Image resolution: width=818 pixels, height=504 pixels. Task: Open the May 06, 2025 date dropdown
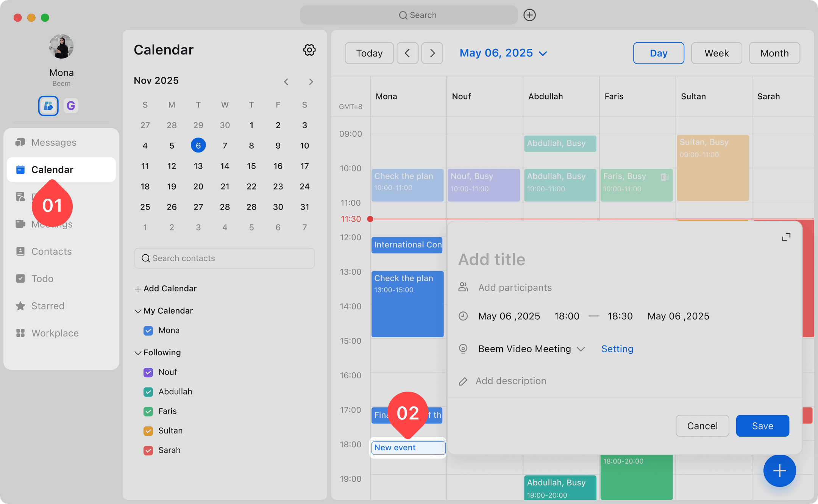[503, 53]
